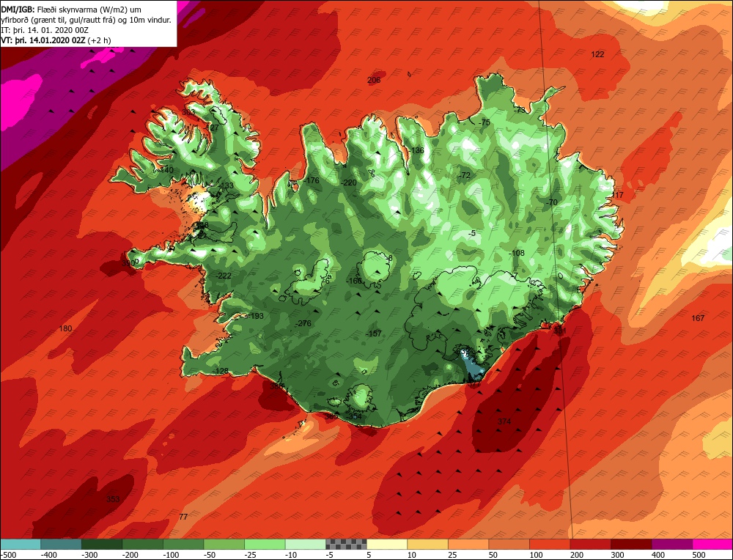Select the dark maroon swatch between 300 and 400
Image resolution: width=733 pixels, height=560 pixels.
[631, 544]
